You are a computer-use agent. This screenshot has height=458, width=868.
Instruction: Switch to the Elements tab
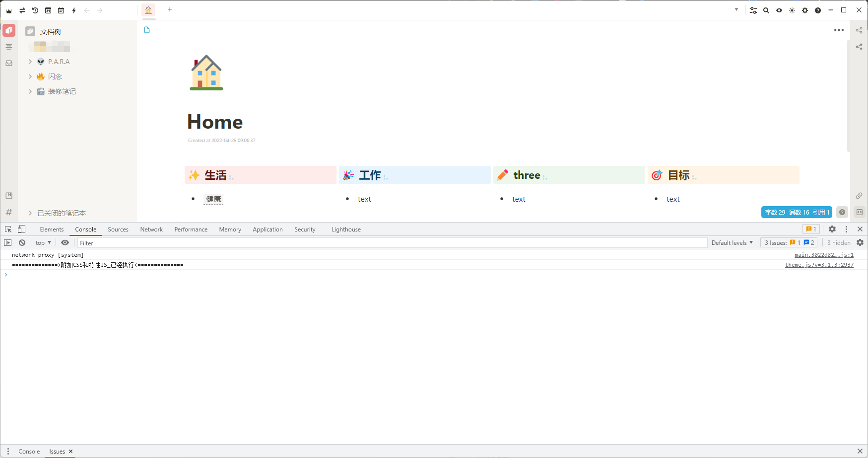(52, 229)
